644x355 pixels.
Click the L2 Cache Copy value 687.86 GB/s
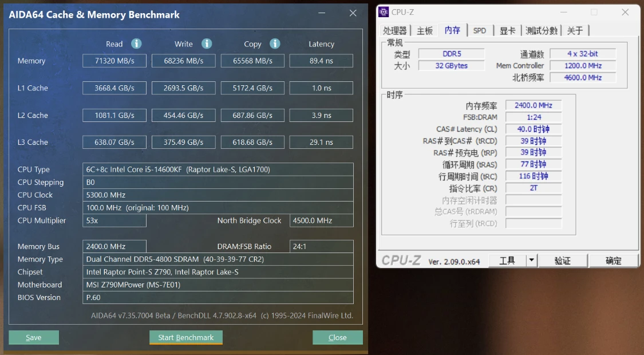click(252, 116)
